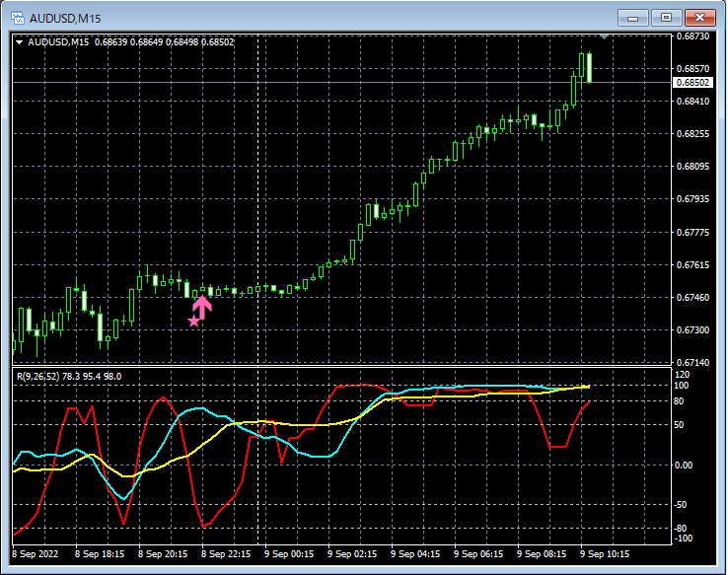The width and height of the screenshot is (728, 575).
Task: Click the 0.67775 price scale label
Action: pyautogui.click(x=692, y=232)
